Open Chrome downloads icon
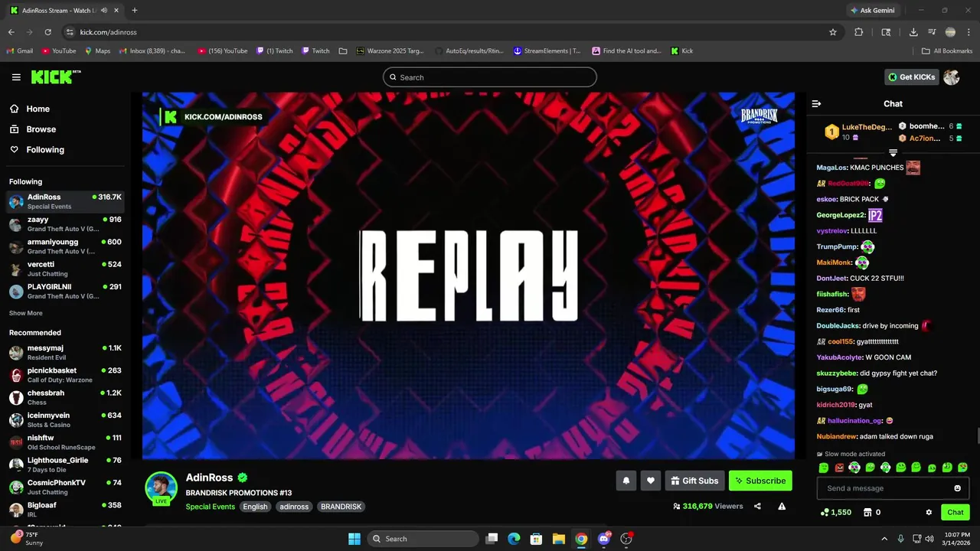The height and width of the screenshot is (551, 980). click(x=913, y=32)
